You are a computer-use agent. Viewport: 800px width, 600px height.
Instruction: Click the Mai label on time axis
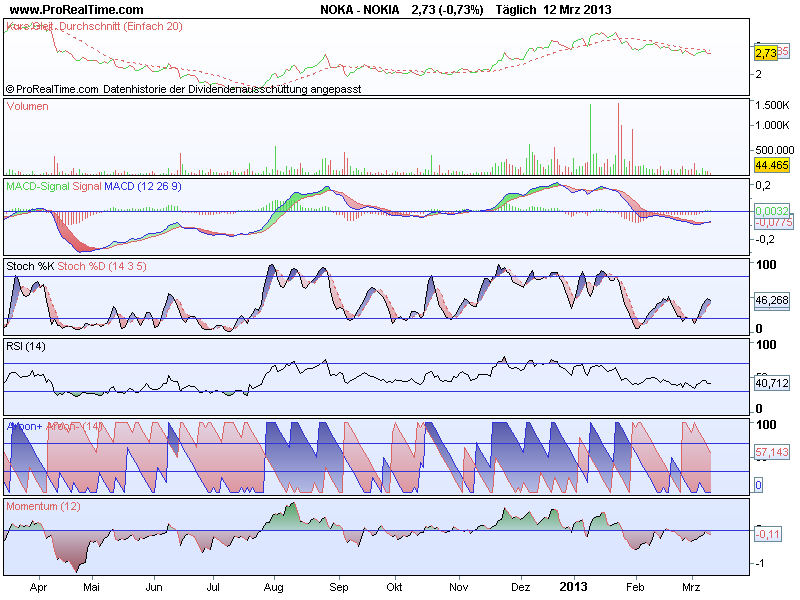click(x=91, y=587)
